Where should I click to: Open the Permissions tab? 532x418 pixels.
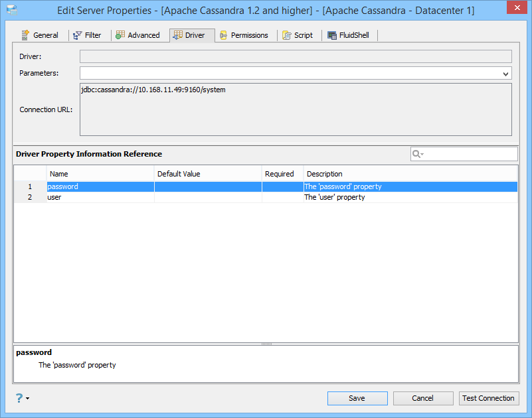tap(244, 35)
